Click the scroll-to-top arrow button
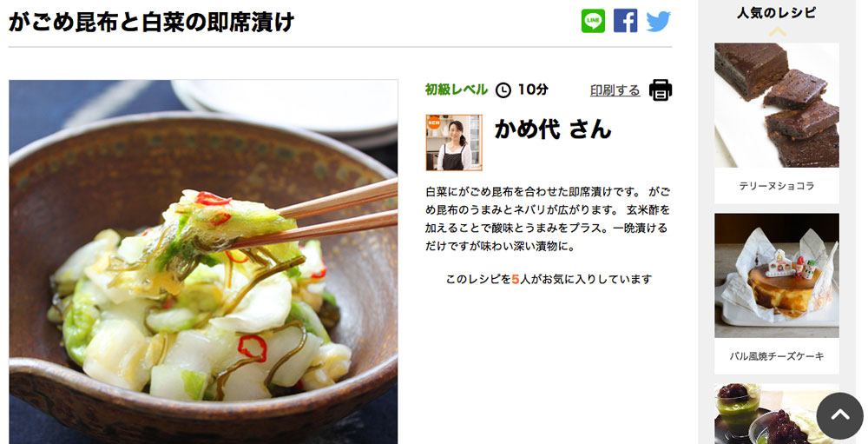868x444 pixels. 839,415
